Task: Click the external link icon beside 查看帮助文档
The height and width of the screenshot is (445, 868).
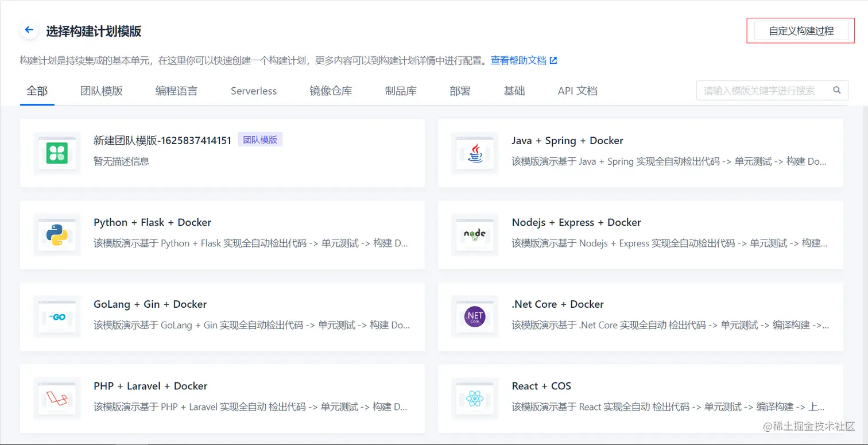Action: (552, 60)
